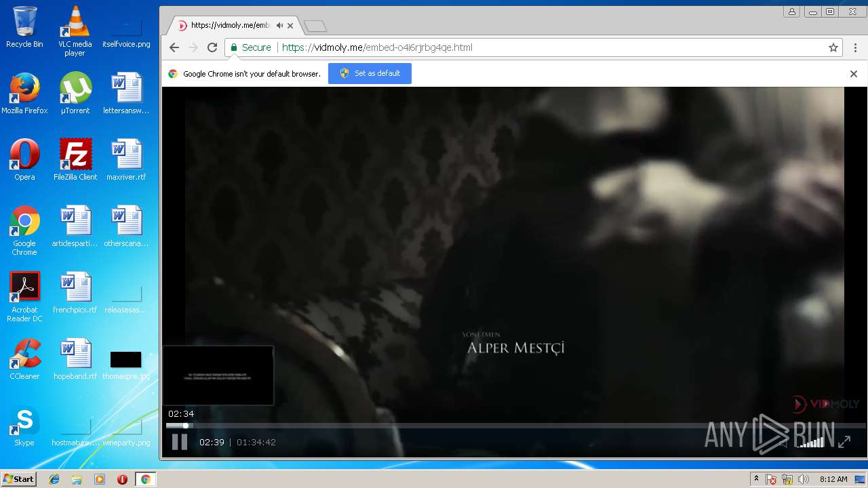The height and width of the screenshot is (488, 868).
Task: Launch the Opera browser shortcut
Action: pos(24,159)
